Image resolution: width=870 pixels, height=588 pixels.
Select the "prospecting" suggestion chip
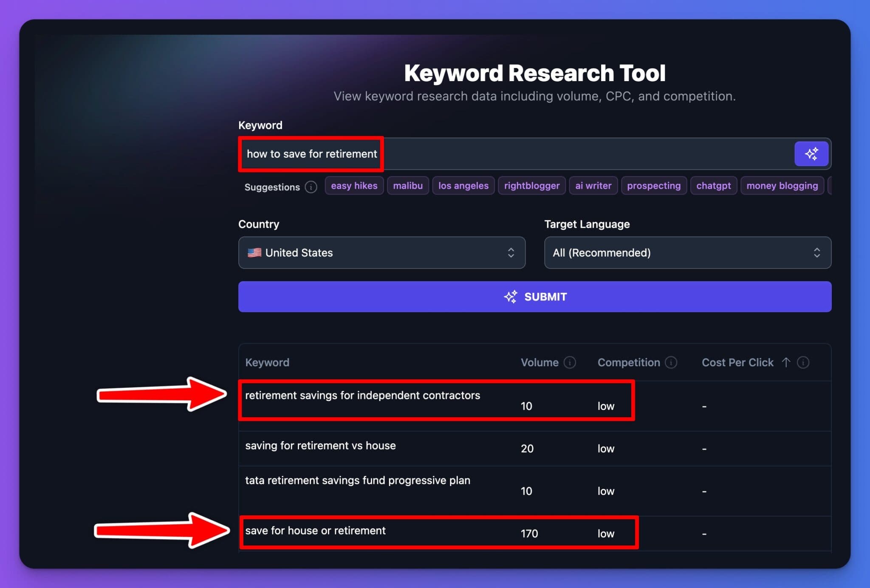654,186
